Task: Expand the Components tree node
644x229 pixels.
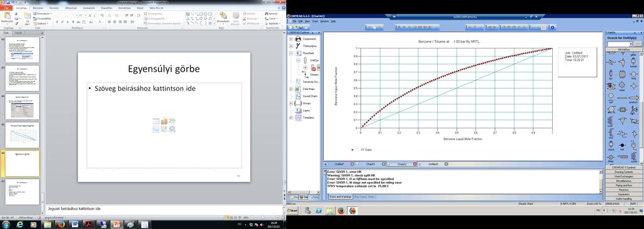Action: (x=291, y=38)
